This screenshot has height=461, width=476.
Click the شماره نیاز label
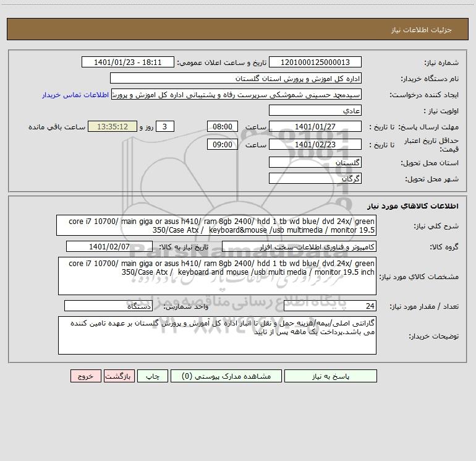[441, 63]
